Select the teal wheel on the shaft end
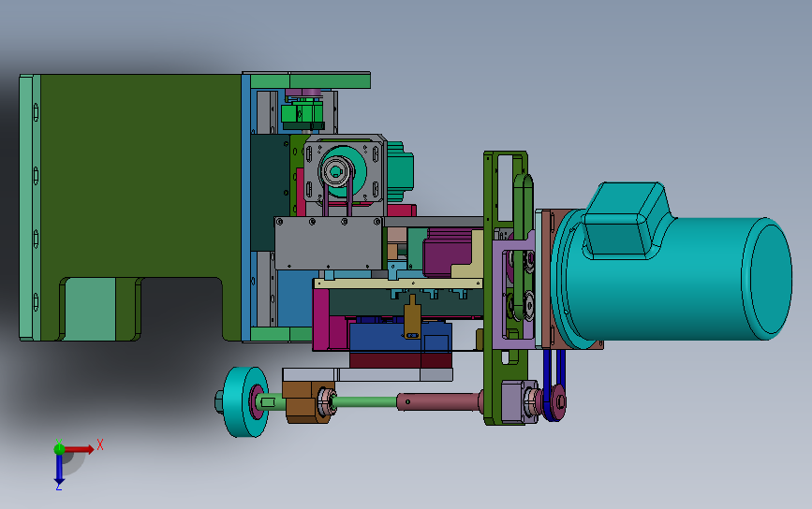812x509 pixels. click(x=245, y=402)
